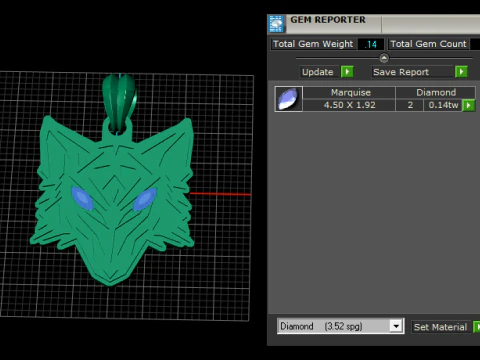This screenshot has width=480, height=360.
Task: Click the green arrow next to Set Material
Action: pyautogui.click(x=477, y=327)
